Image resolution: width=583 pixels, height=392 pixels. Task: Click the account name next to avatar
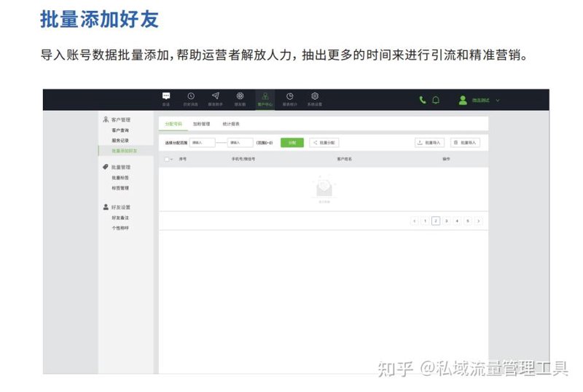click(481, 100)
